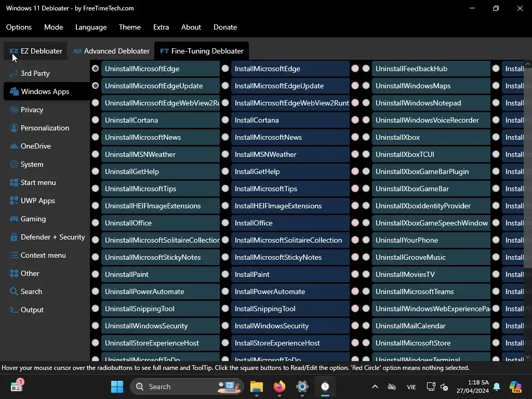This screenshot has width=532, height=399.
Task: Click the UninstallFeedbackHub button
Action: tap(431, 69)
